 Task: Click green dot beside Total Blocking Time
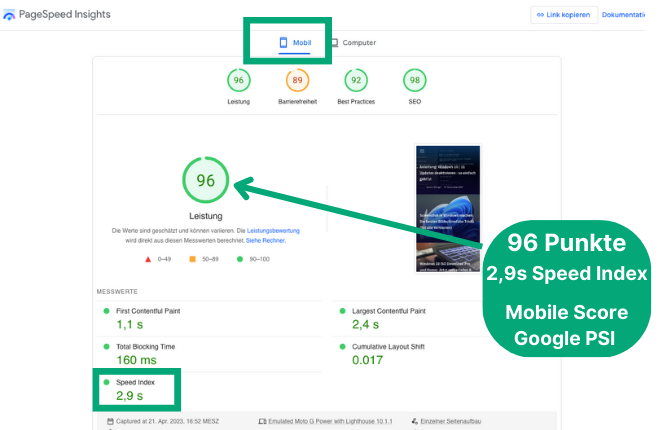106,347
